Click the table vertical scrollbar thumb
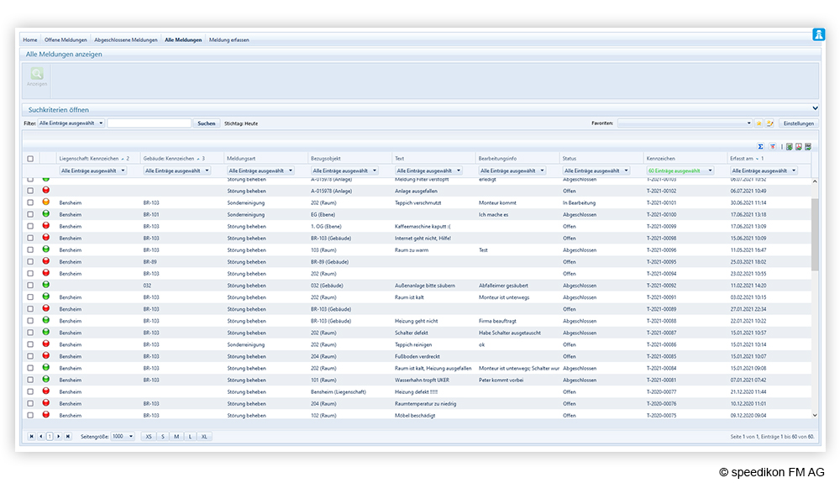This screenshot has height=504, width=840. [815, 234]
